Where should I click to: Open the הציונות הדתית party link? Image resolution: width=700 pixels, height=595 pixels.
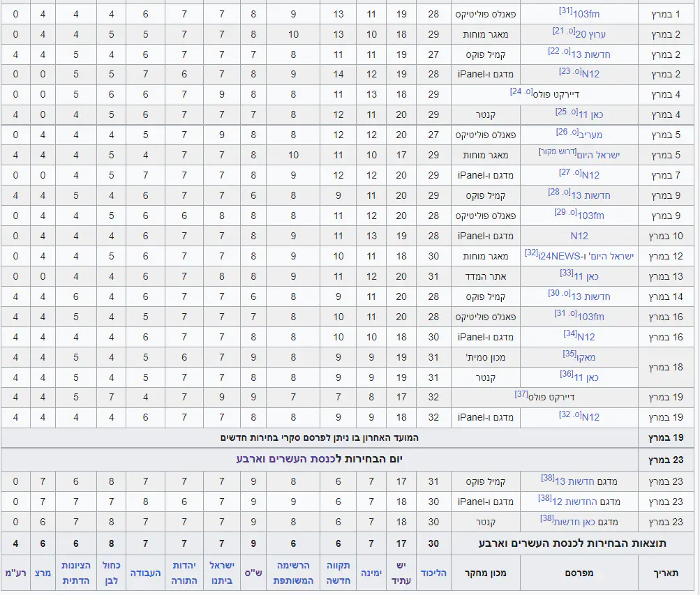coord(76,572)
